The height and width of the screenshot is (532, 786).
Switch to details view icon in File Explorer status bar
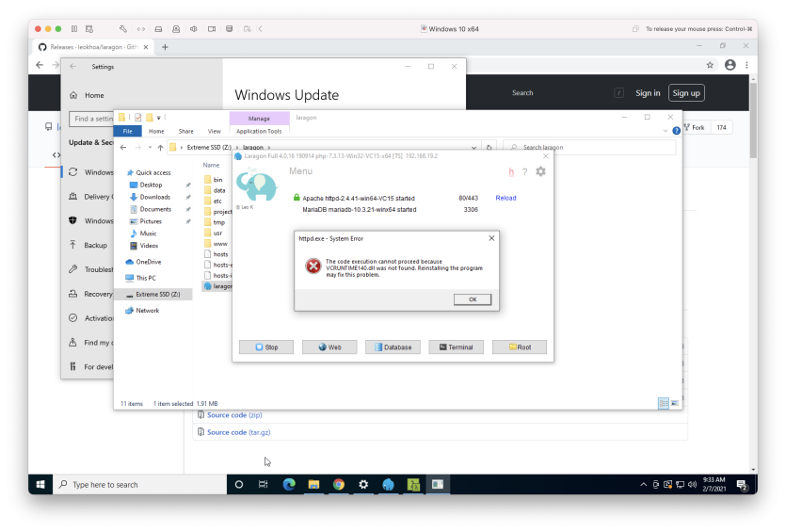tap(664, 403)
